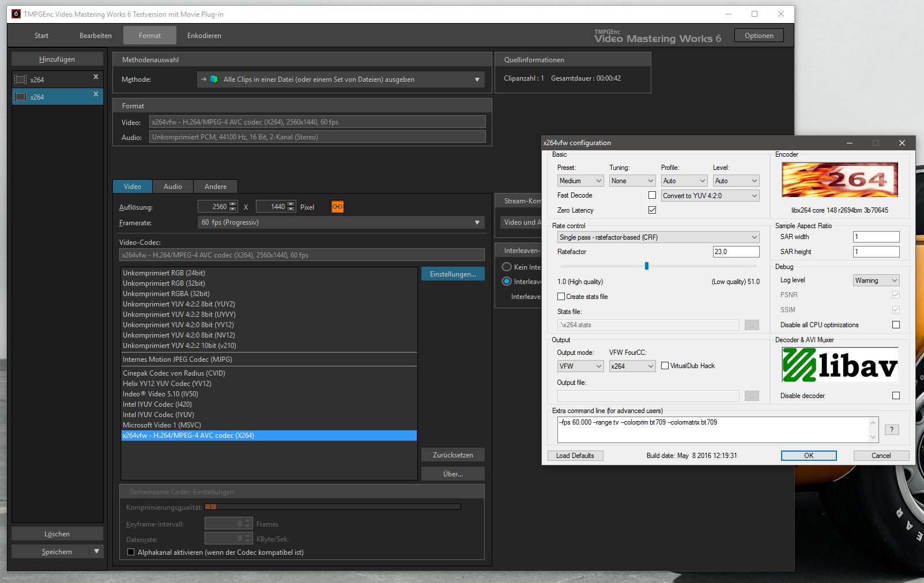Open the Preset dropdown showing Medium

(x=580, y=181)
